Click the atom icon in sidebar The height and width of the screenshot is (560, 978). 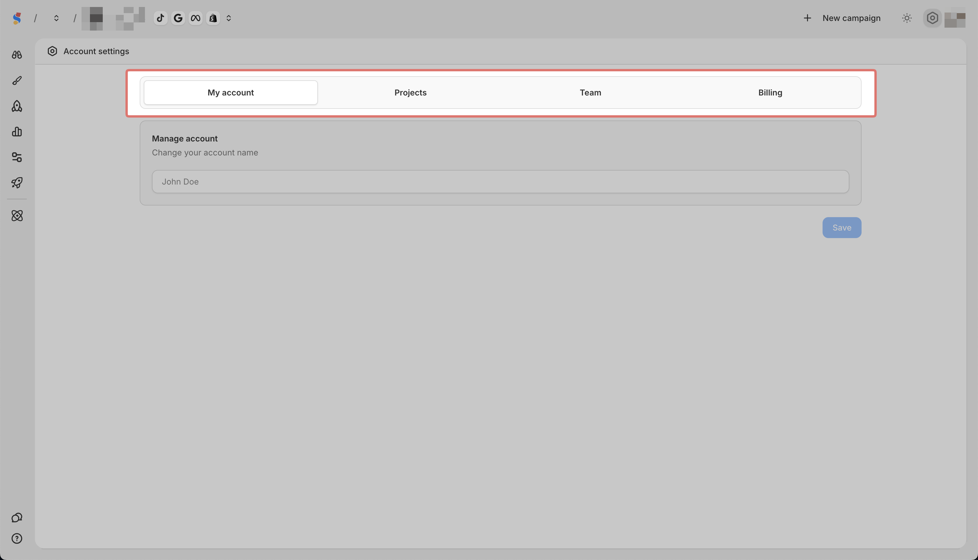pos(17,216)
